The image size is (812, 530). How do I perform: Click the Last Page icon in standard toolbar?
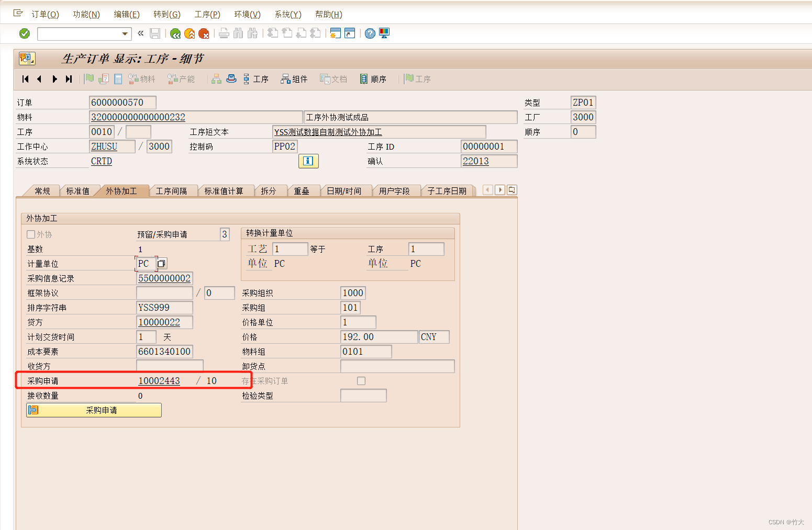315,33
